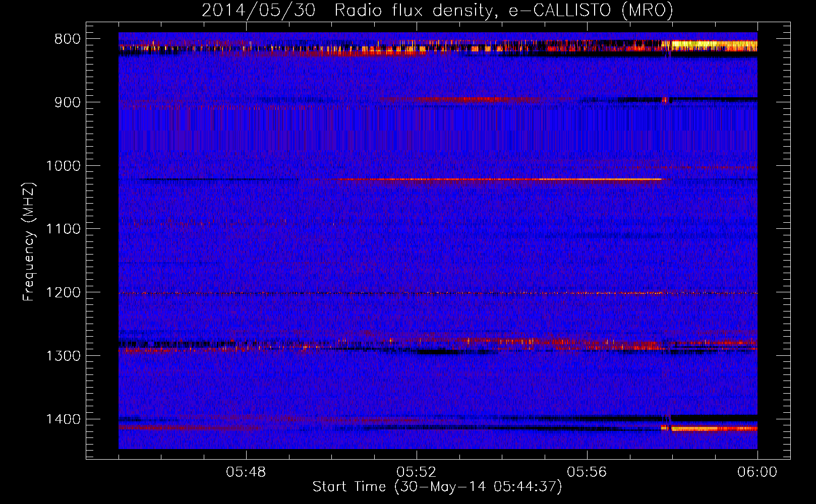The image size is (816, 504).
Task: Click the 'Start Time (30-May-14 05:44:37)' x-axis label
Action: tap(437, 487)
